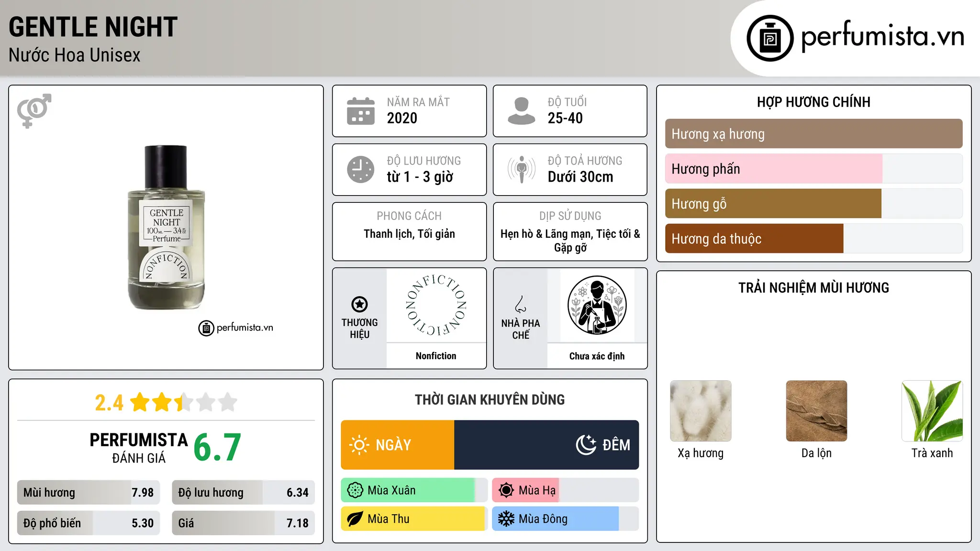Open the circular Nonfiction brand logo
This screenshot has height=551, width=980.
coord(436,305)
